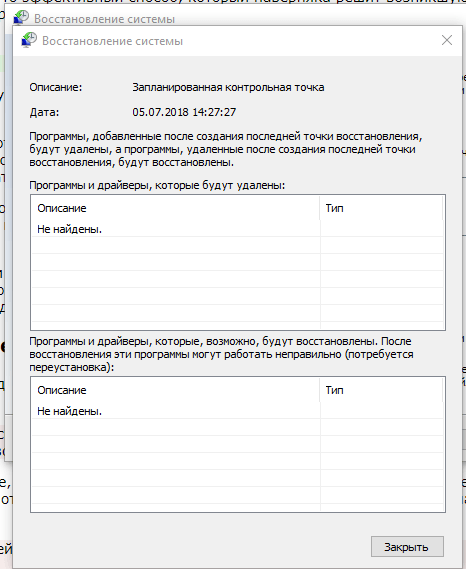Click the paragraph starting Программы, добавленные после
466x569 pixels.
[226, 149]
